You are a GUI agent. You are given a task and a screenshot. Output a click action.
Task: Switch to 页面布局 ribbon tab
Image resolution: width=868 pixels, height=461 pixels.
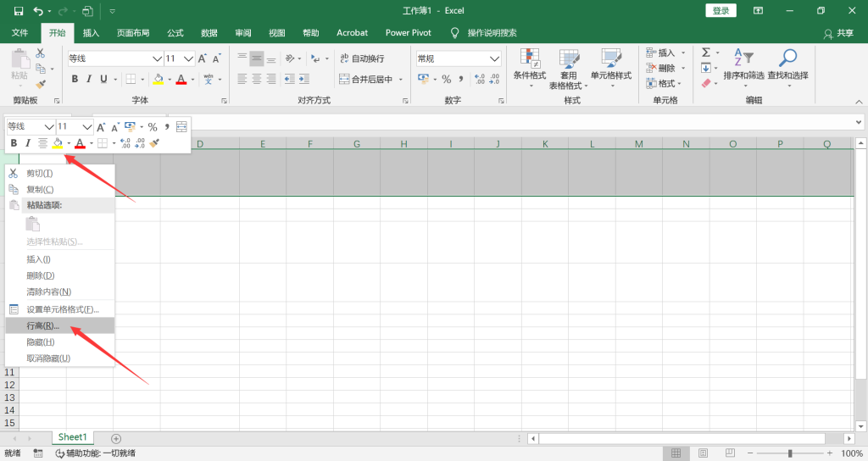[133, 33]
